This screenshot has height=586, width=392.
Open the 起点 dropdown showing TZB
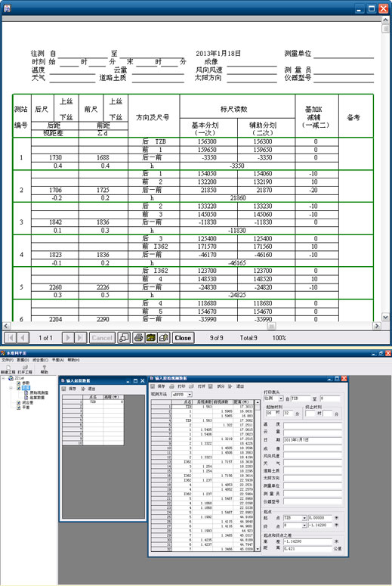point(304,518)
